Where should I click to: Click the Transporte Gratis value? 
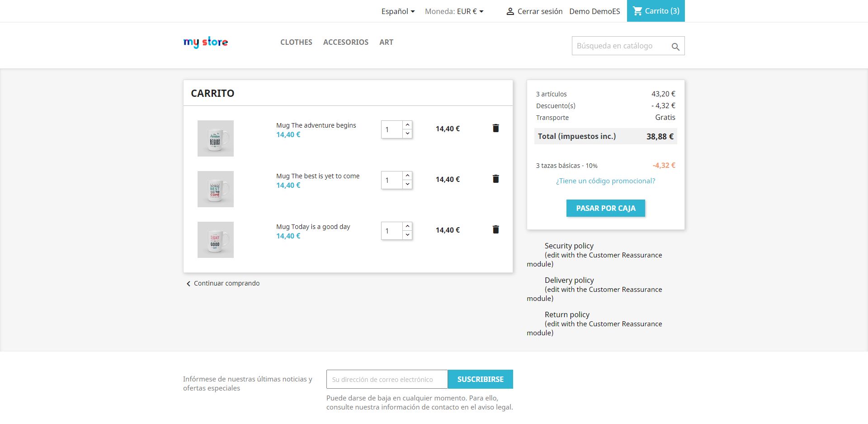(x=665, y=117)
